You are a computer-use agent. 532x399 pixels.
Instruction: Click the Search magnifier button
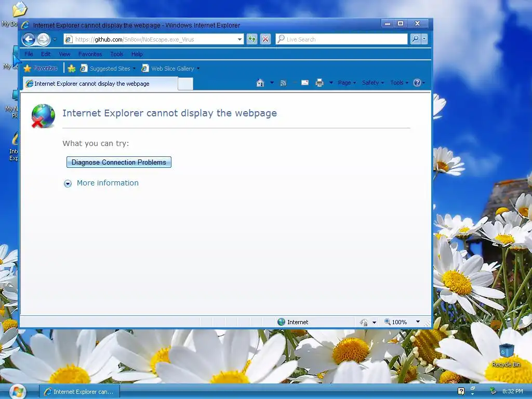click(x=415, y=39)
